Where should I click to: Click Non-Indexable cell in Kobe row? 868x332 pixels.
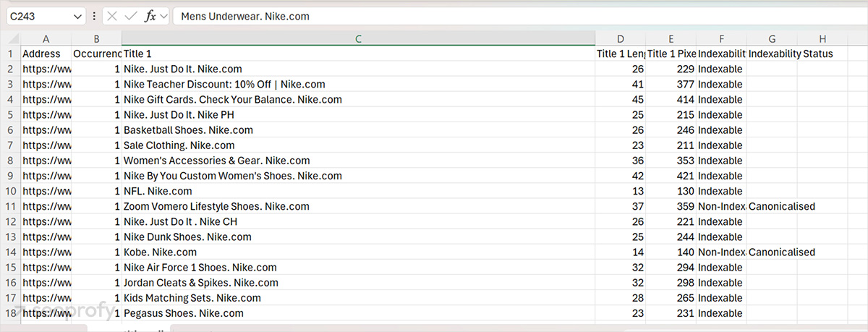[x=721, y=252]
